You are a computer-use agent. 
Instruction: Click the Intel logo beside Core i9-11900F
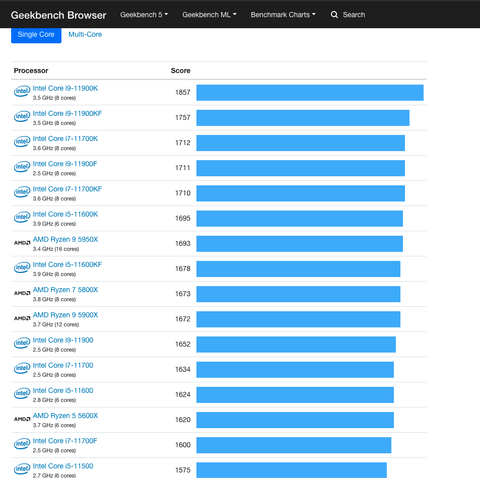[x=22, y=167]
